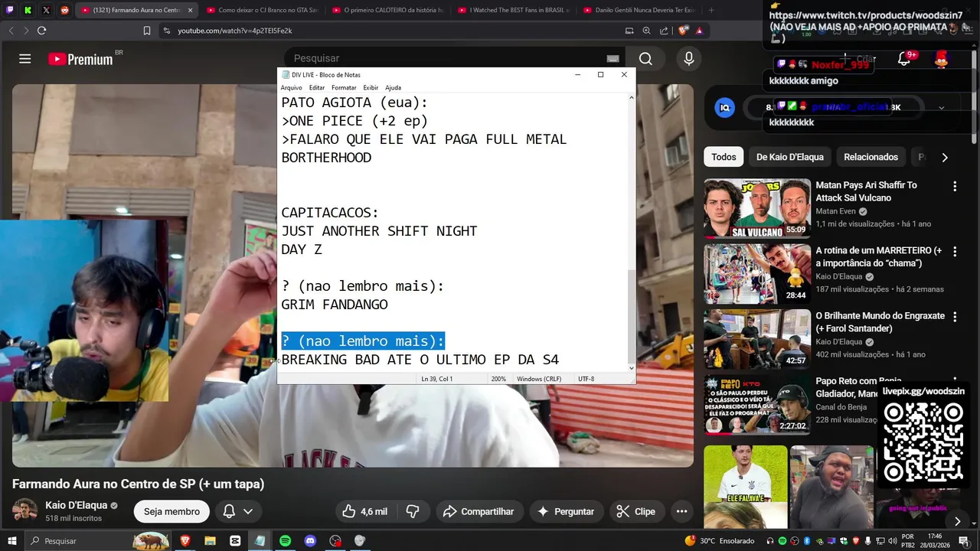Image resolution: width=980 pixels, height=551 pixels.
Task: Open a new browser tab with plus button
Action: pyautogui.click(x=711, y=10)
